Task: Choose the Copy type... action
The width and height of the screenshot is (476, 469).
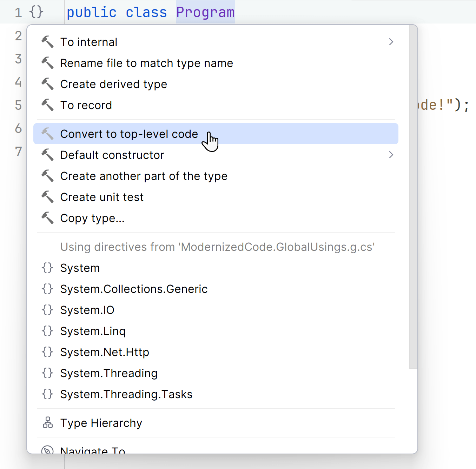Action: 92,218
